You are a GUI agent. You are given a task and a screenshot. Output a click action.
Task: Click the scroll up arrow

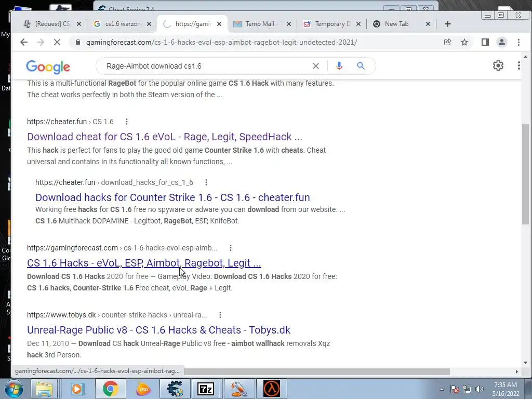pyautogui.click(x=525, y=57)
